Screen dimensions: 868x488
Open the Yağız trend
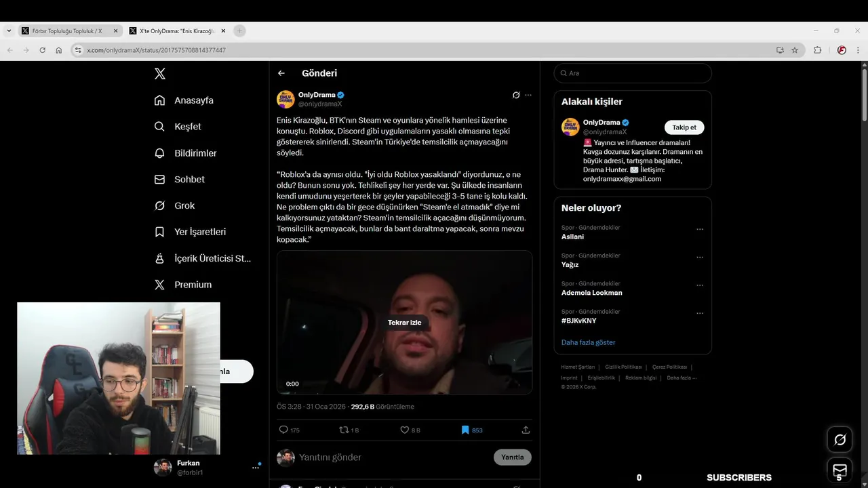point(570,265)
